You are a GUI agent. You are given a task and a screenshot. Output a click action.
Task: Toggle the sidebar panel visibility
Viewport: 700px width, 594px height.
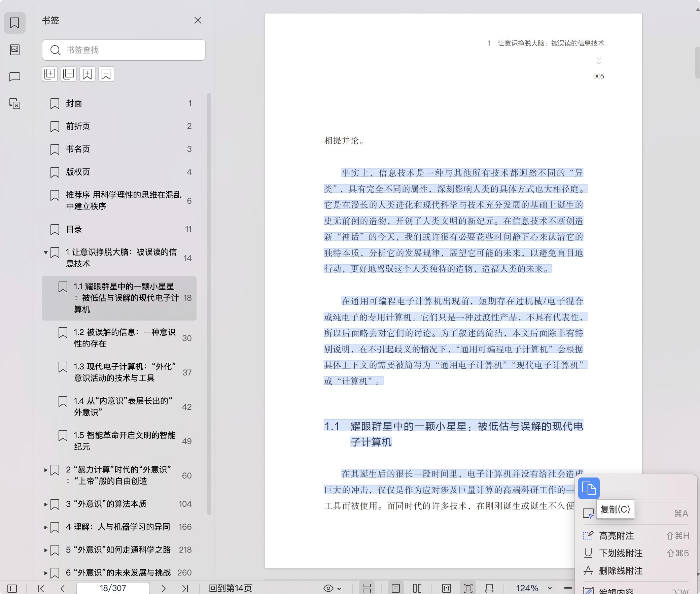point(12,588)
